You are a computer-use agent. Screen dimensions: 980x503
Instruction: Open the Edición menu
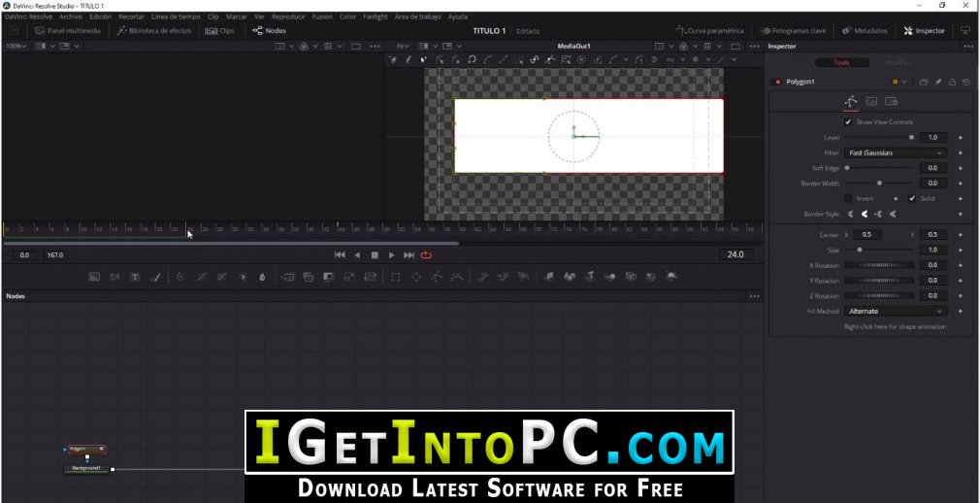pyautogui.click(x=100, y=17)
